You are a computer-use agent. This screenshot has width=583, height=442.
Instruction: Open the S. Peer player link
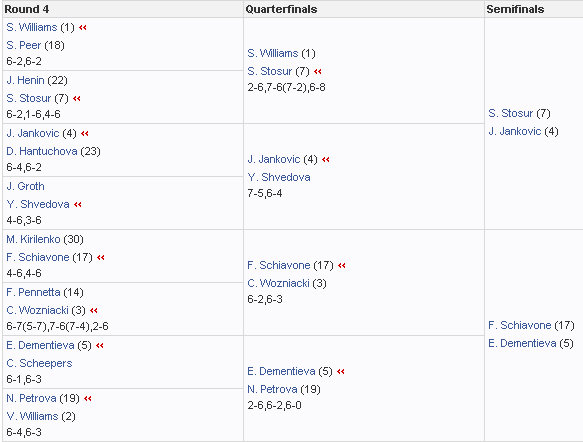pos(23,45)
